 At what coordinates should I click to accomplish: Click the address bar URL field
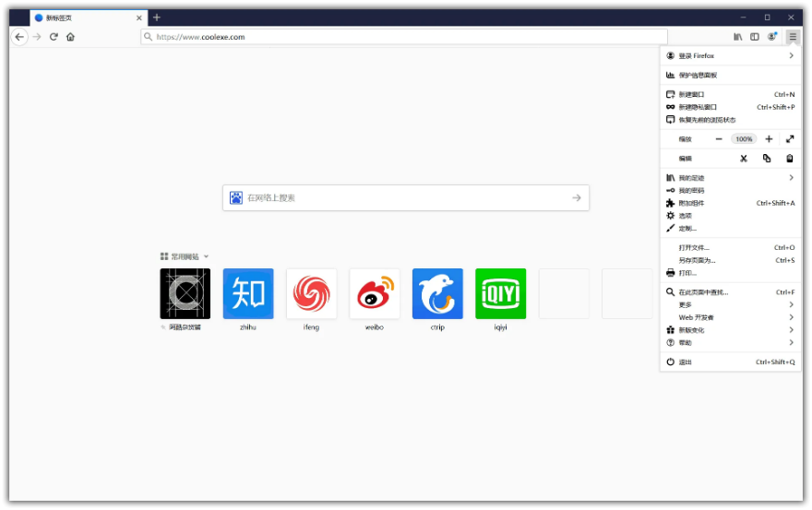pyautogui.click(x=404, y=37)
